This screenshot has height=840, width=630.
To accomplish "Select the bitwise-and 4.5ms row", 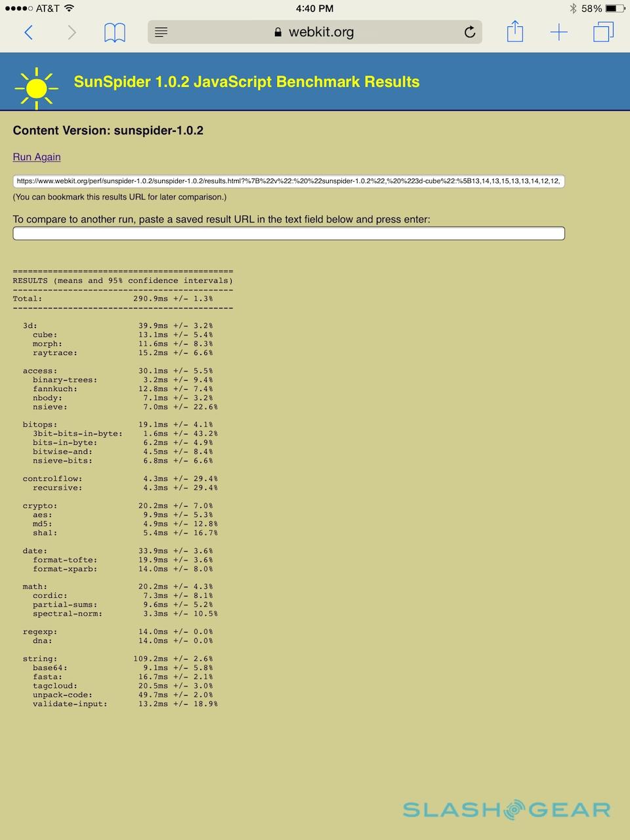I will (x=123, y=452).
